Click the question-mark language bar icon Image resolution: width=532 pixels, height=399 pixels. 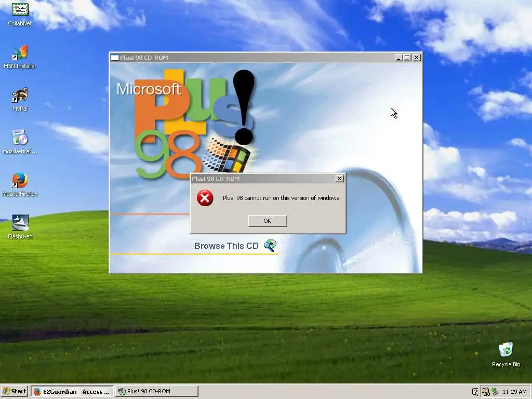(475, 392)
